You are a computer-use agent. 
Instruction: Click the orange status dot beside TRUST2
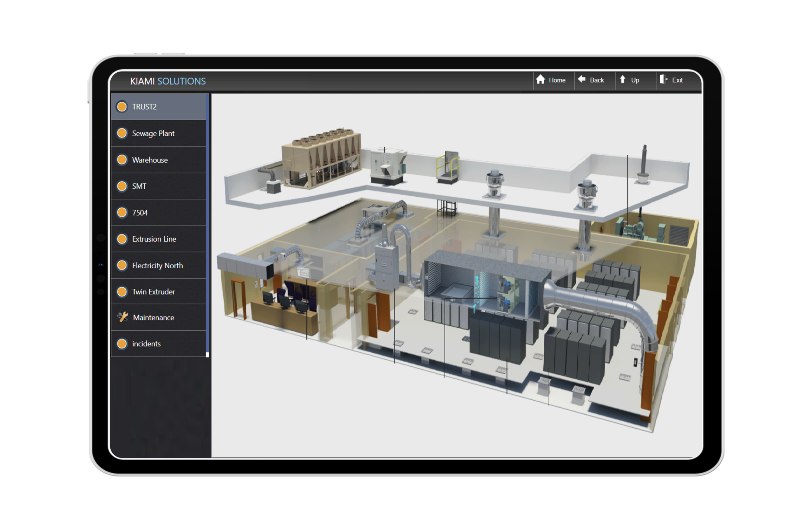[122, 107]
